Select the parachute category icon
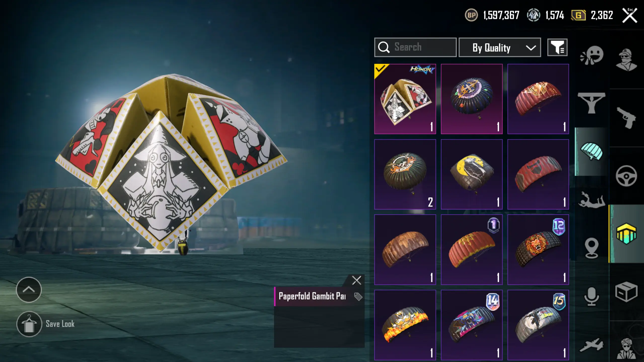Screen dimensions: 644x362 [591, 151]
